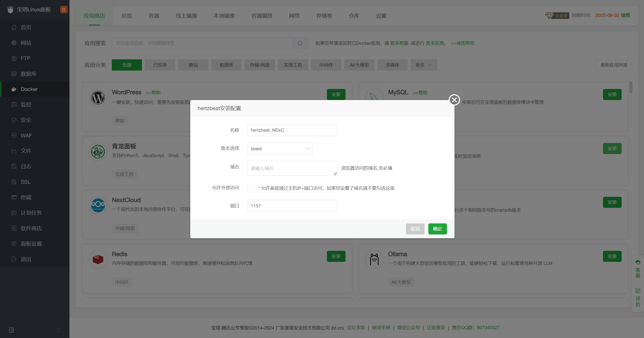Image resolution: width=644 pixels, height=338 pixels.
Task: Close the hertzbeat install dialog
Action: pos(454,100)
